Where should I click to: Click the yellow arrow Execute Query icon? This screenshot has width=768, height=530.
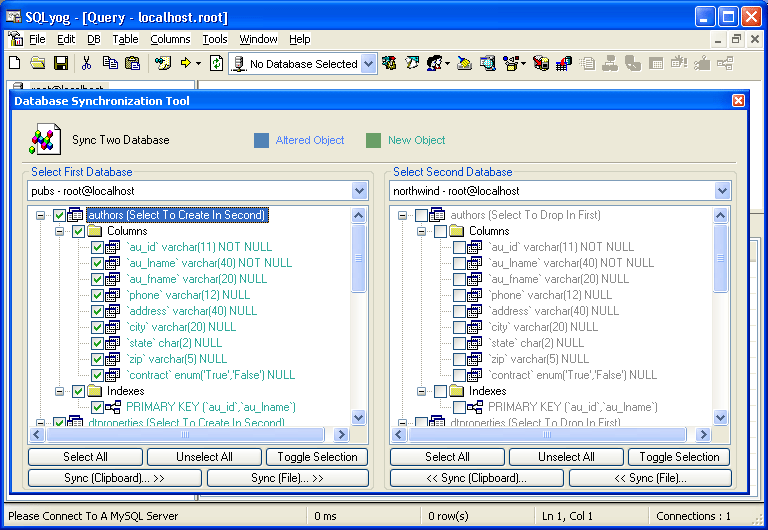tap(186, 63)
